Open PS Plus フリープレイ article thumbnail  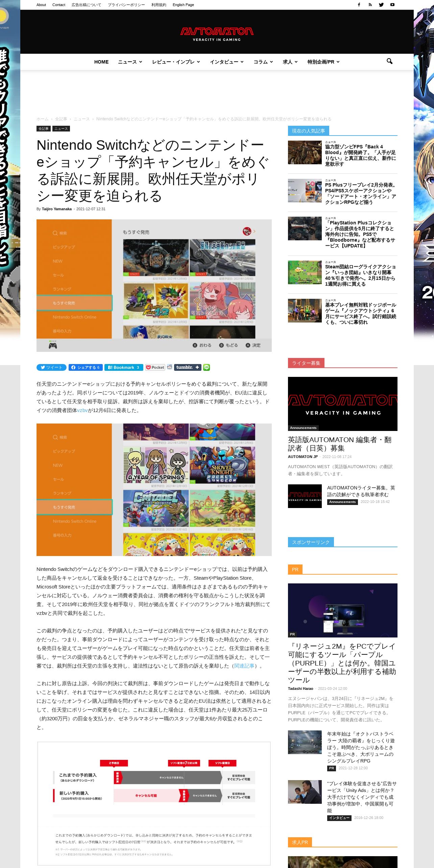click(x=305, y=191)
